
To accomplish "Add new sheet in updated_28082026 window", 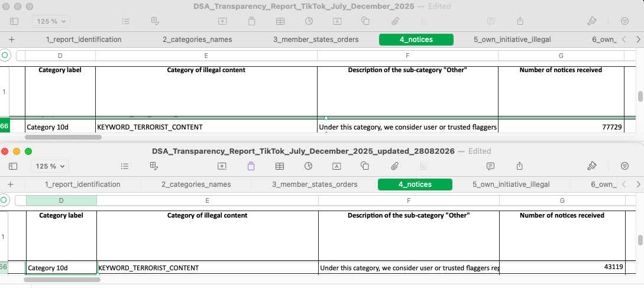I will pos(11,185).
